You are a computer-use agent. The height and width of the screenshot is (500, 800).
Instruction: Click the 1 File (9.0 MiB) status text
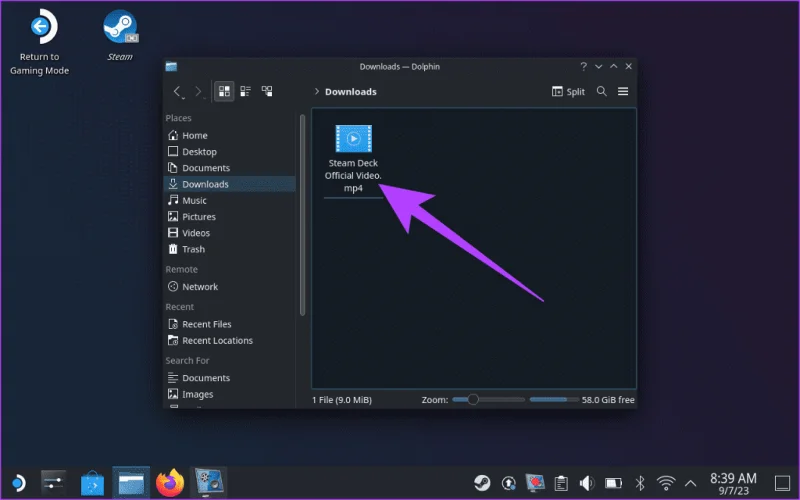[x=342, y=400]
